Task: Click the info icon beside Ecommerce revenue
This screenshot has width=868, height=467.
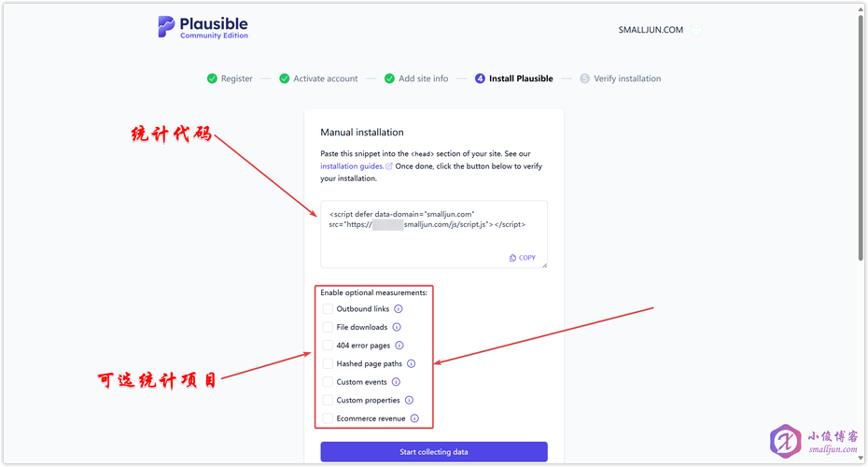Action: click(414, 418)
